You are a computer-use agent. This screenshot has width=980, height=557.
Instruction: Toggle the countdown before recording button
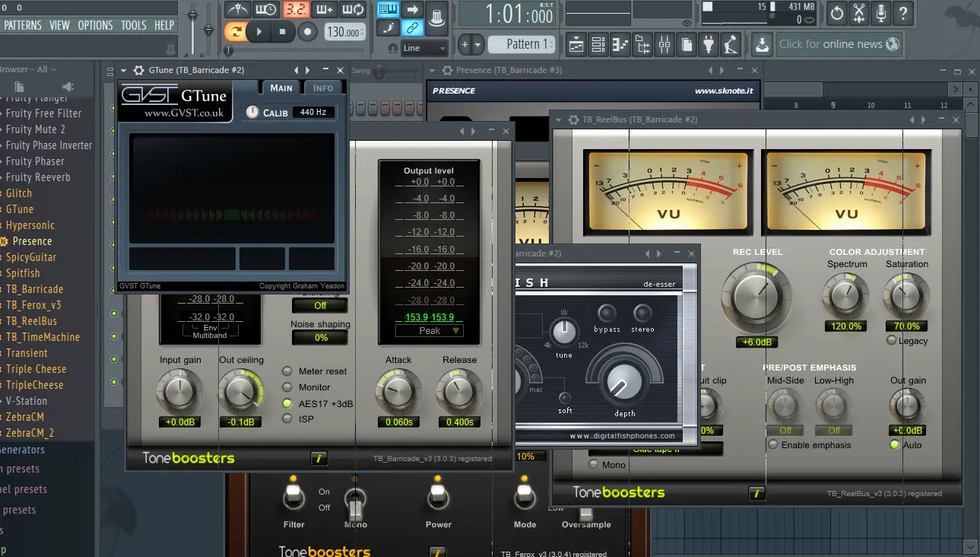296,10
